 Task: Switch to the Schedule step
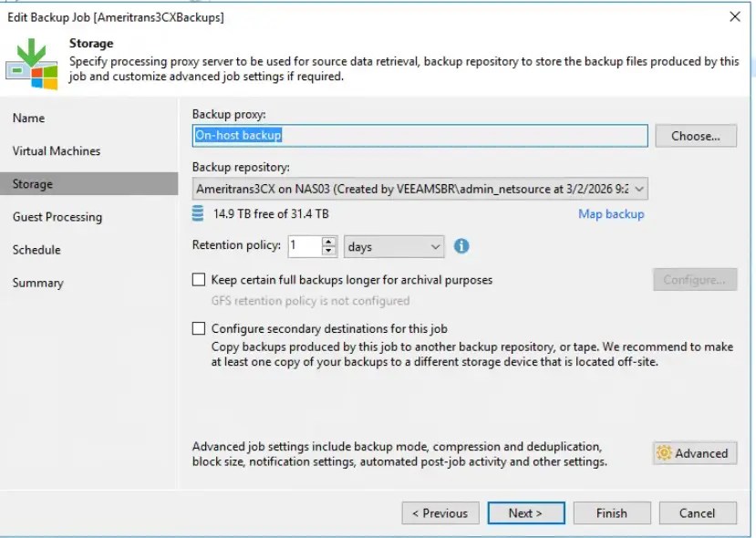36,250
